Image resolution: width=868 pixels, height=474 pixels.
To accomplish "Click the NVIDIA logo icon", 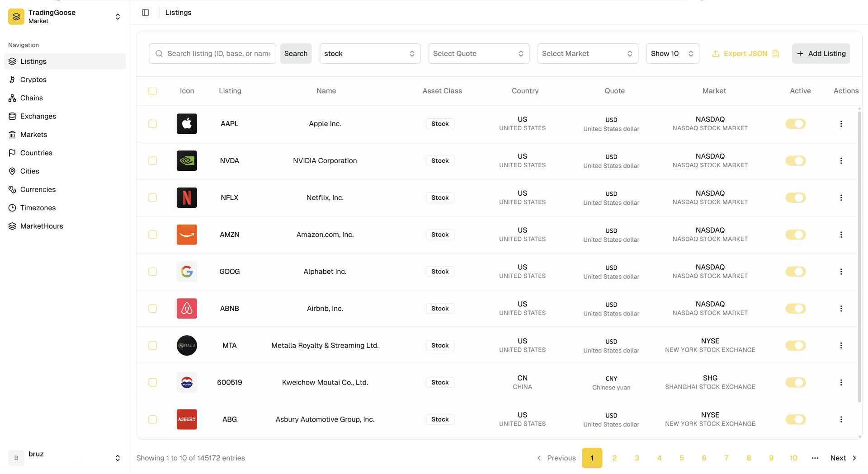I will pyautogui.click(x=187, y=161).
